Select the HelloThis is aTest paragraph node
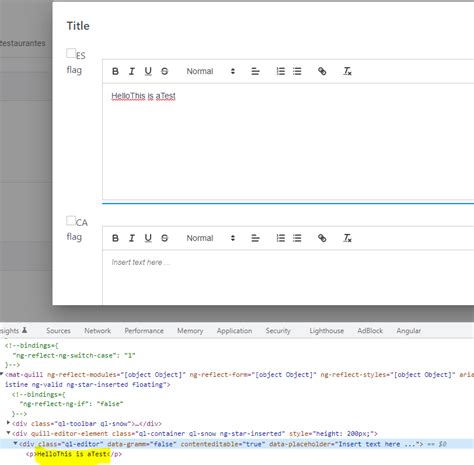The width and height of the screenshot is (474, 465). tap(74, 454)
